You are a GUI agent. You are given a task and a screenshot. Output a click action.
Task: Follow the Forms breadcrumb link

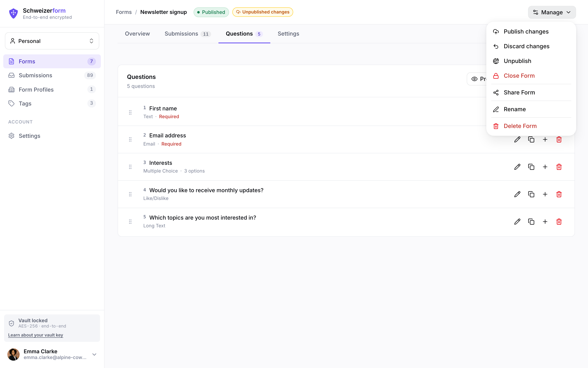124,12
